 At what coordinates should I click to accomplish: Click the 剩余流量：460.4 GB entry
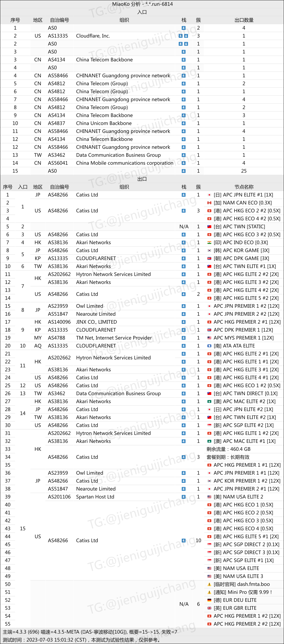(229, 449)
